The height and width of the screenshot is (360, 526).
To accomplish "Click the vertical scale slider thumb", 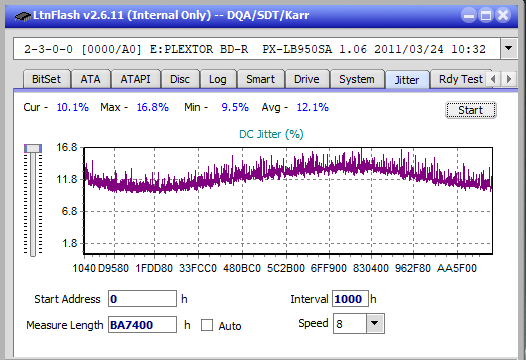I will click(x=33, y=148).
